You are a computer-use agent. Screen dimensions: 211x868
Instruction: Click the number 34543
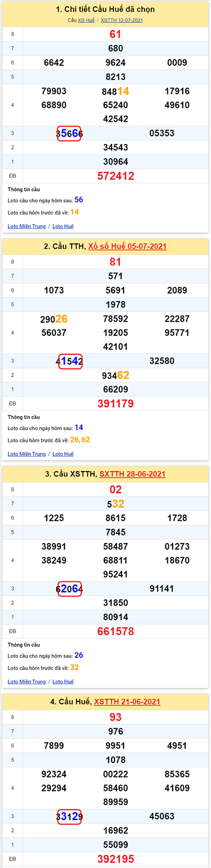[116, 147]
